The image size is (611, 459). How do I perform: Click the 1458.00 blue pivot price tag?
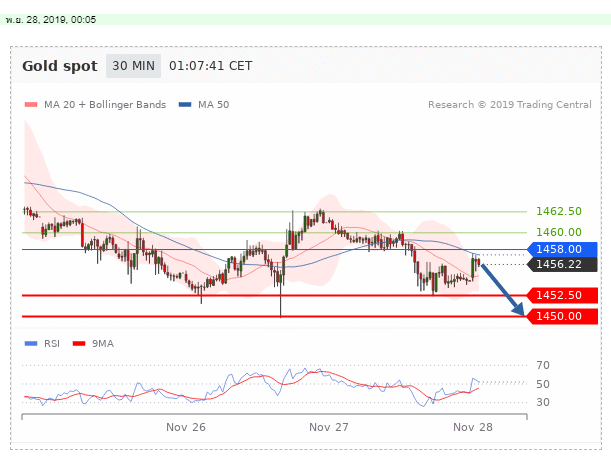(x=562, y=249)
